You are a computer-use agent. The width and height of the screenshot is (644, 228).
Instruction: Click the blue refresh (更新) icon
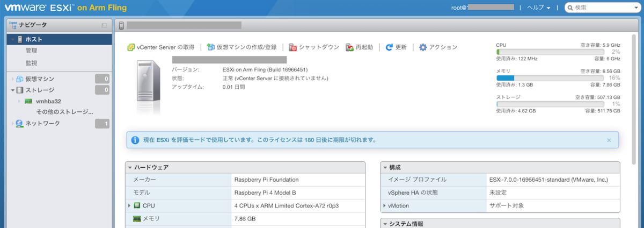point(389,47)
